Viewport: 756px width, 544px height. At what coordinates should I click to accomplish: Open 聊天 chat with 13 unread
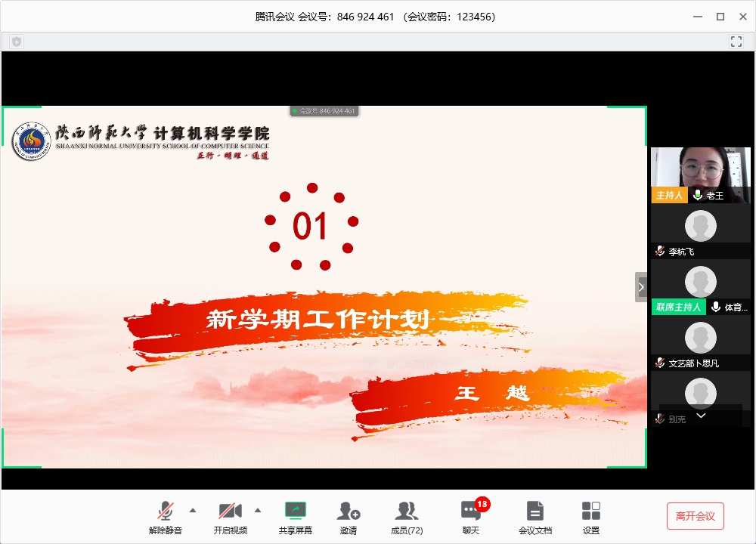470,517
